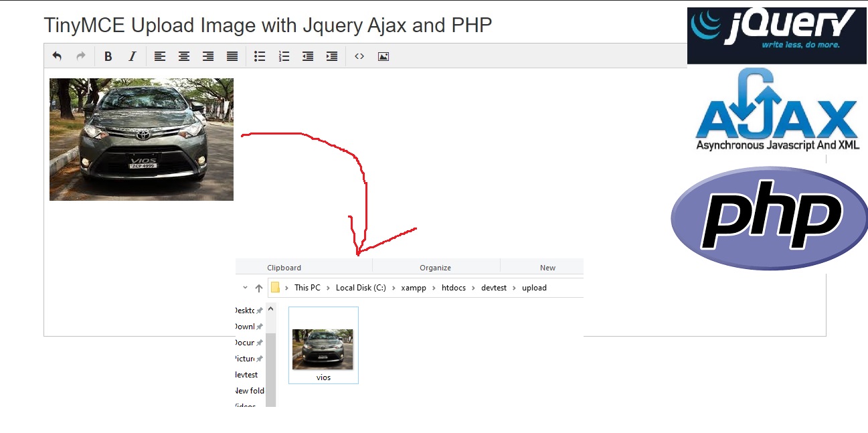This screenshot has width=868, height=433.
Task: Increase the text indent
Action: pyautogui.click(x=331, y=56)
